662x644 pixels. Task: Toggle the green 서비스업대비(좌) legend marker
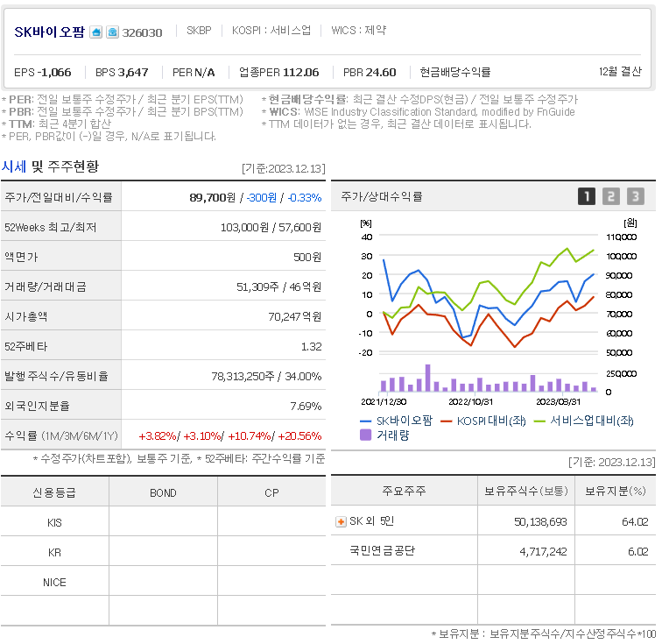click(540, 421)
